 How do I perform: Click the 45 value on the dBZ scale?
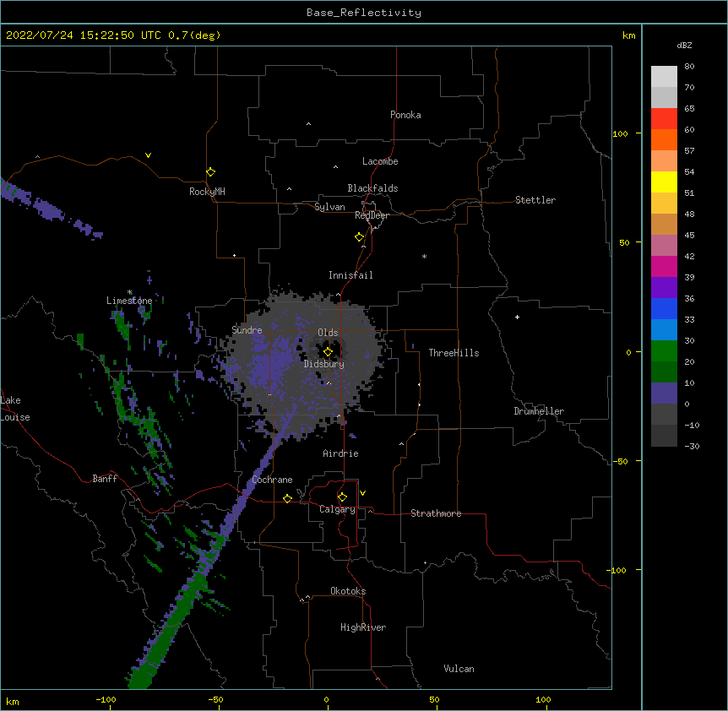(x=689, y=236)
